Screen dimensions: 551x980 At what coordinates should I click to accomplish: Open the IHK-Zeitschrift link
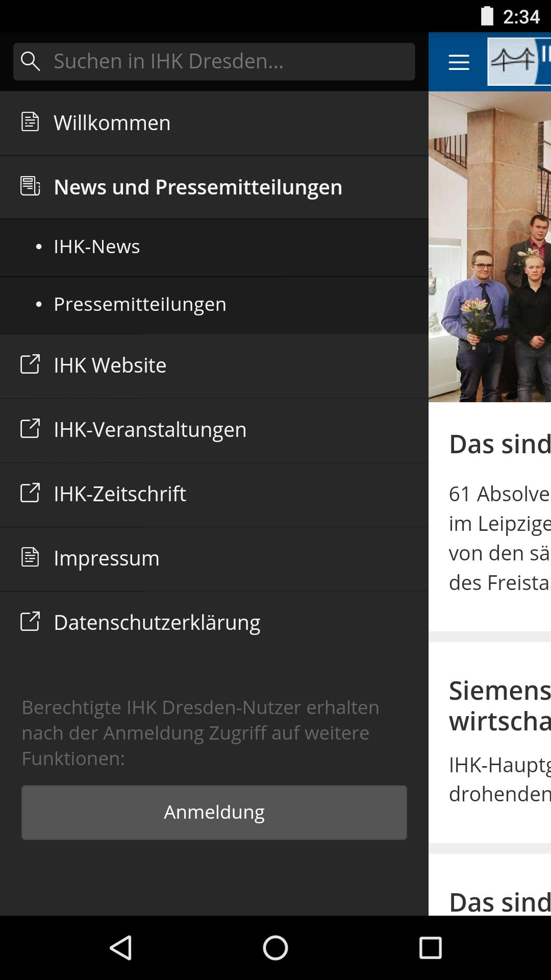pos(214,495)
